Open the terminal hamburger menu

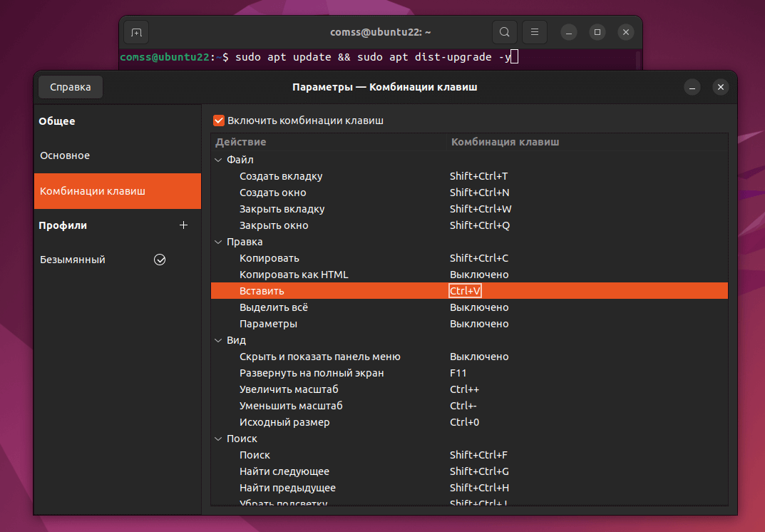(x=535, y=32)
